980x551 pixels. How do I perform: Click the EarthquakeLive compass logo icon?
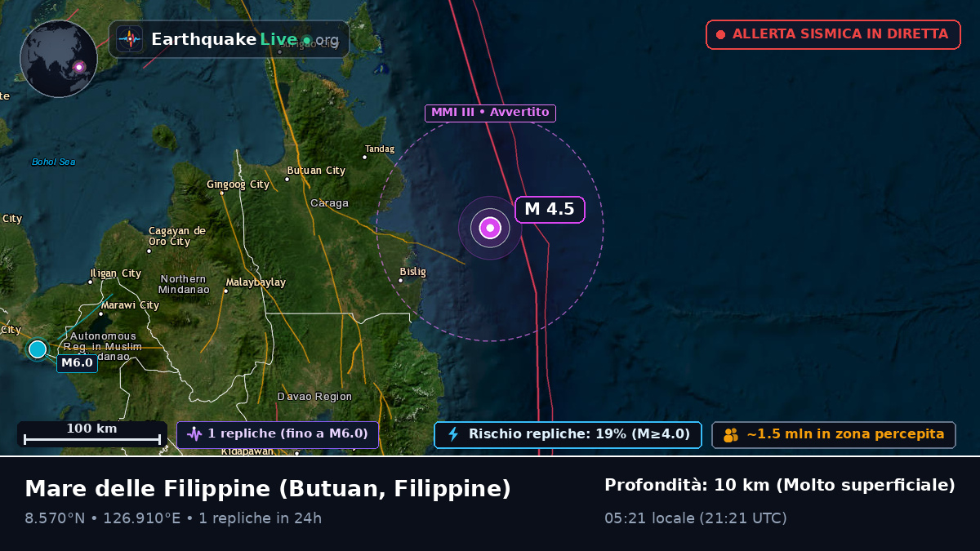pyautogui.click(x=130, y=39)
